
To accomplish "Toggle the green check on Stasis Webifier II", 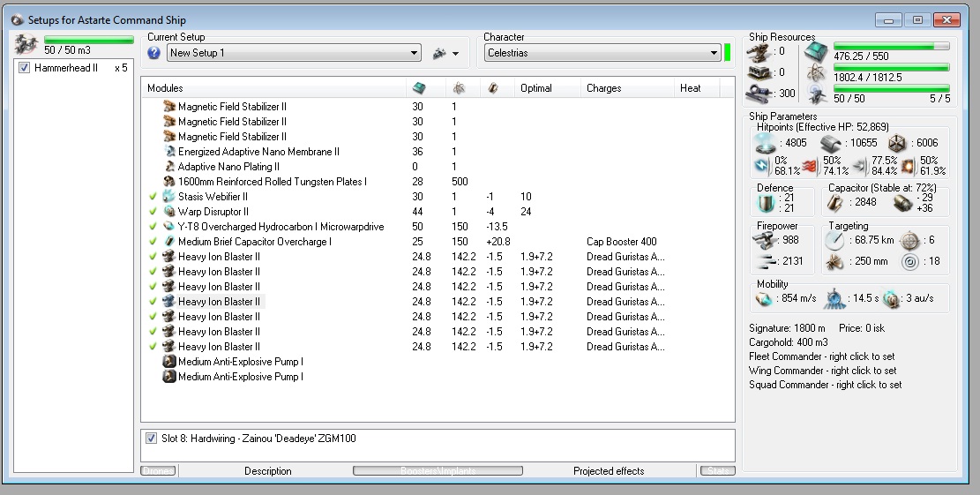I will click(153, 196).
